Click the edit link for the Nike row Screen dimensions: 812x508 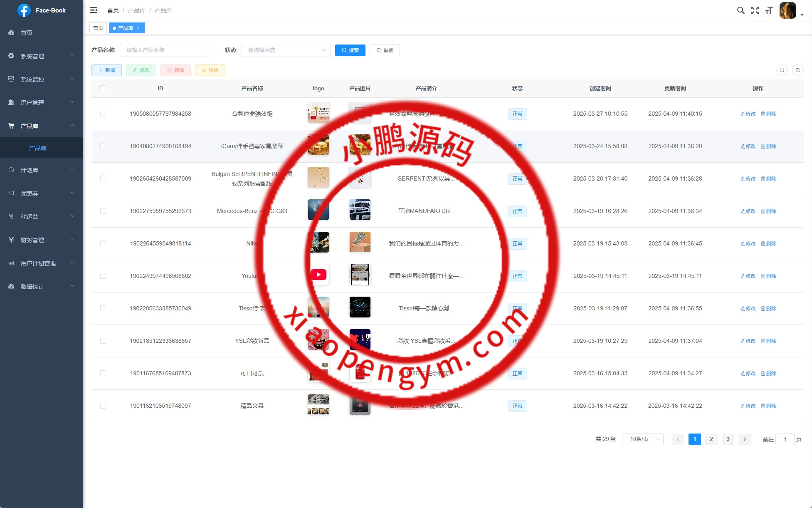[748, 244]
